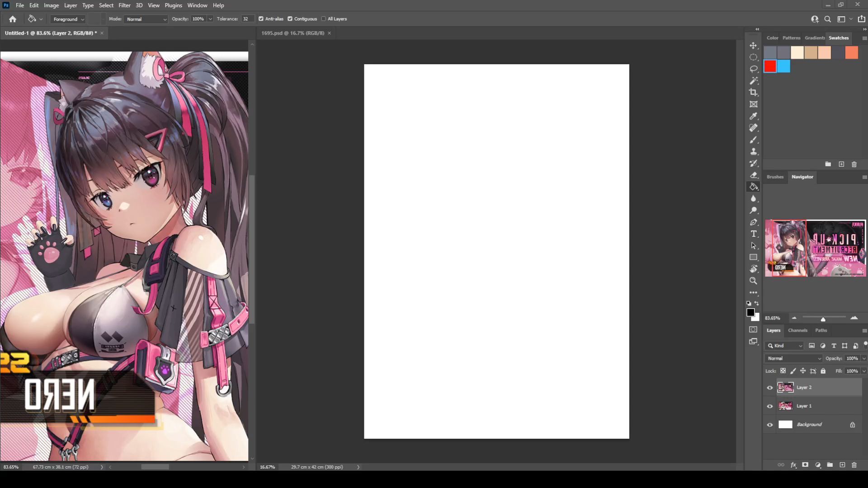868x488 pixels.
Task: Select the Eyedropper tool
Action: [753, 116]
